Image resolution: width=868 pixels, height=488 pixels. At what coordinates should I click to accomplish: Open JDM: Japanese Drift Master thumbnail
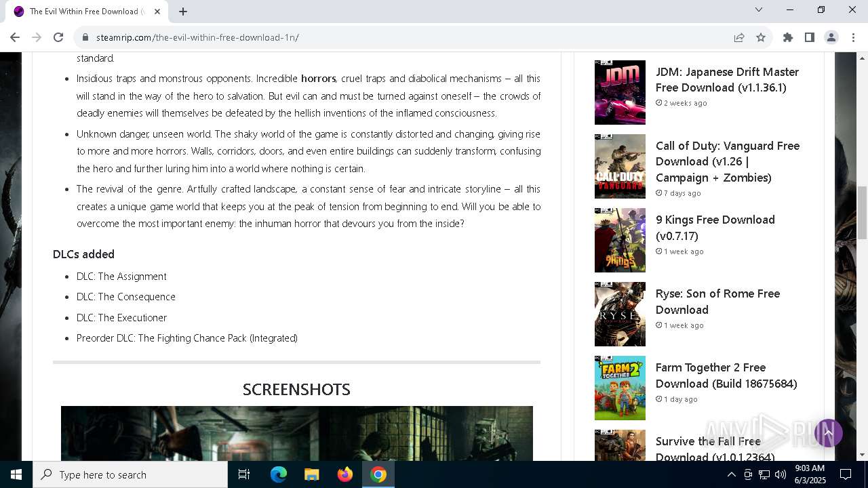620,92
